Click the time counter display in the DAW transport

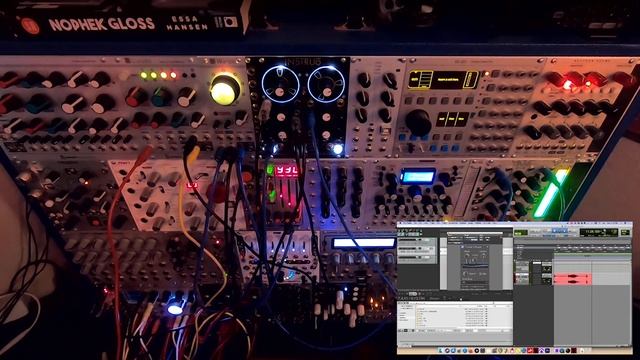[599, 232]
